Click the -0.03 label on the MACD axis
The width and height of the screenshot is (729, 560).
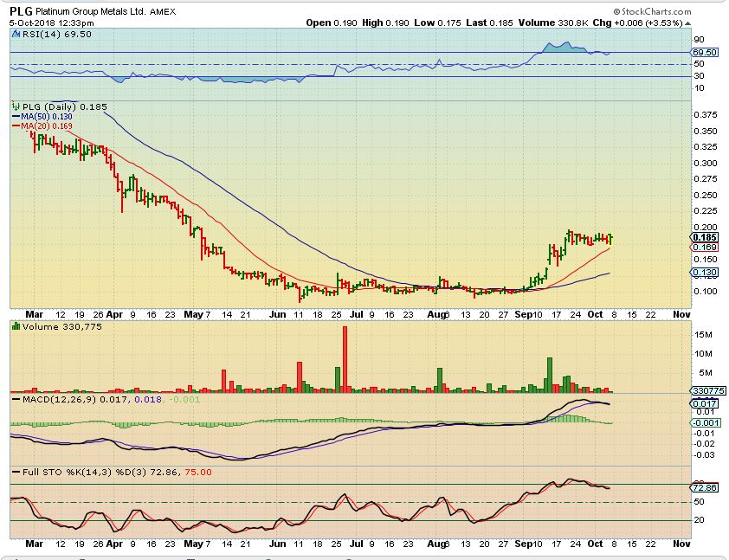coord(705,455)
